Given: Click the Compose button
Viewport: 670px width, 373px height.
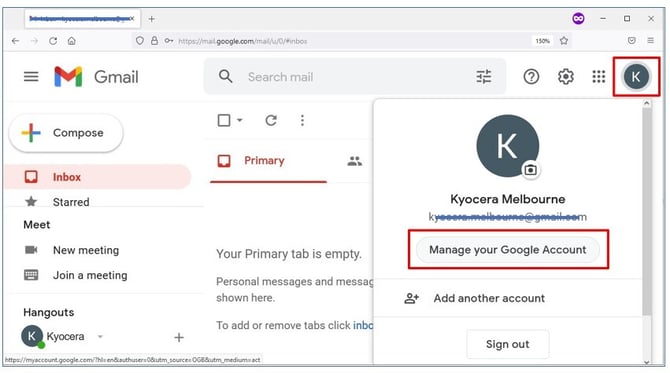Looking at the screenshot, I should pos(66,133).
